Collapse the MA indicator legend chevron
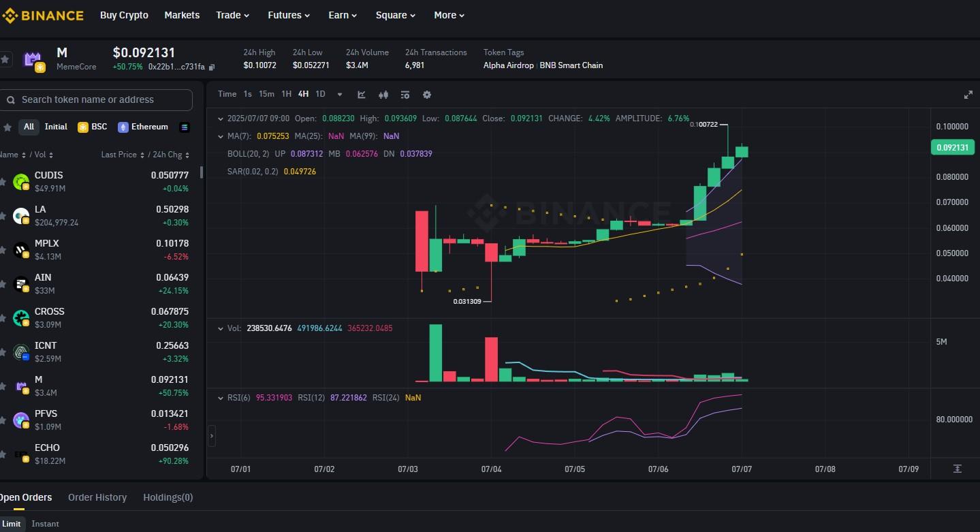 click(220, 136)
